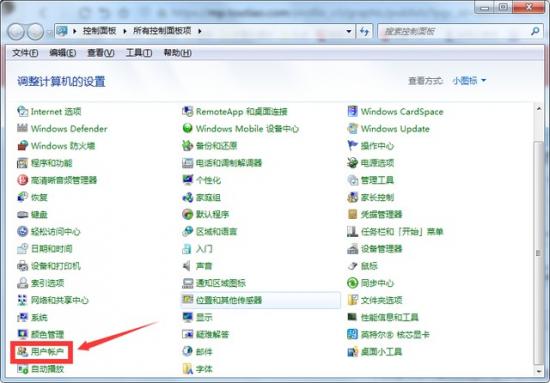Screen dimensions: 550x383
Task: Click the vertical scrollbar thumb
Action: pos(539,253)
